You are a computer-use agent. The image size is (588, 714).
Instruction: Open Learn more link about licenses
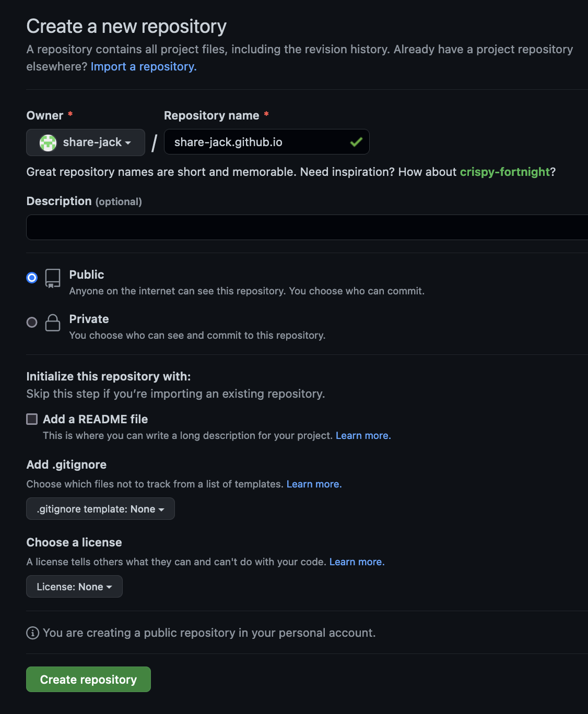pyautogui.click(x=357, y=562)
